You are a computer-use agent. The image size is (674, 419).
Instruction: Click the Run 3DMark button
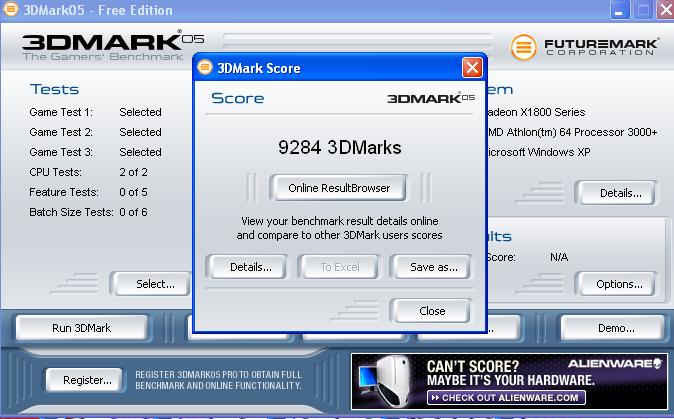point(82,328)
